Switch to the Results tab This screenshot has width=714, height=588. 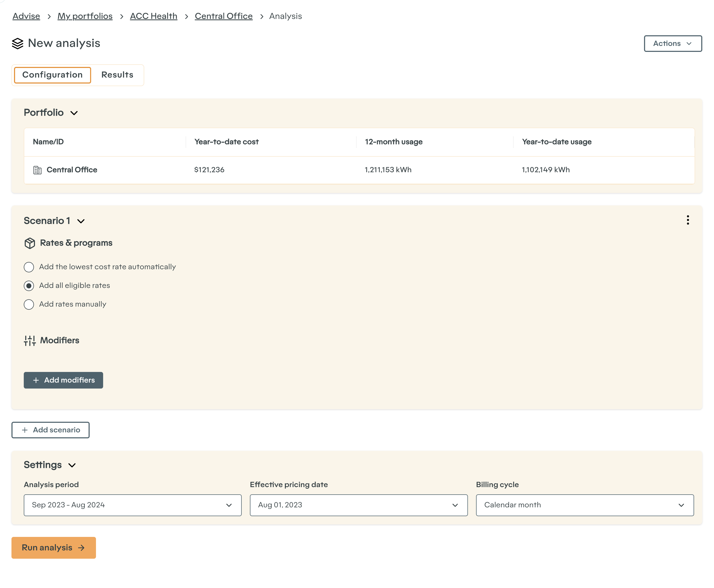pos(117,75)
